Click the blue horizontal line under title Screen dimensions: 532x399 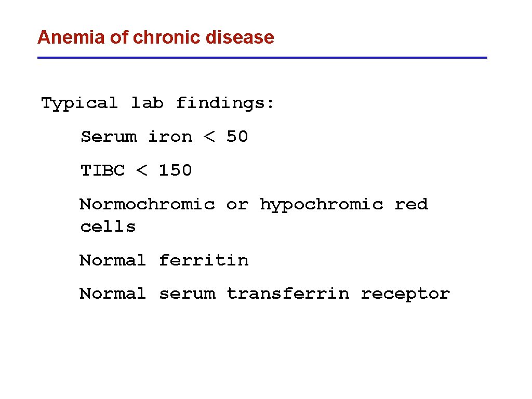point(262,58)
